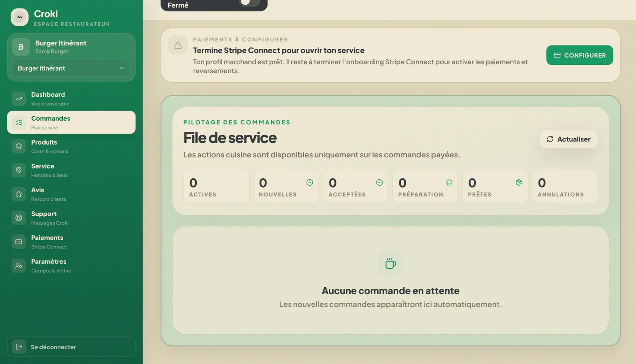The image size is (636, 364).
Task: Select the Prêtes counter card
Action: [495, 186]
